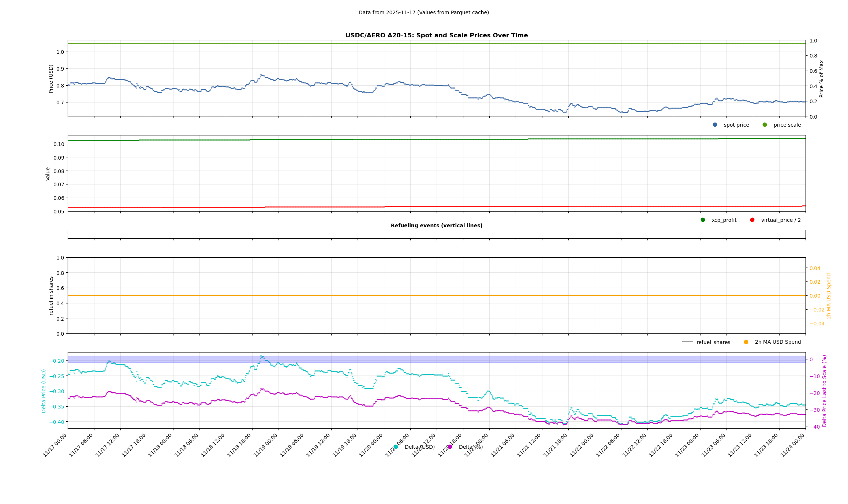Click the 11/17 00:00 x-axis tick label
This screenshot has height=504, width=848.
click(x=55, y=445)
